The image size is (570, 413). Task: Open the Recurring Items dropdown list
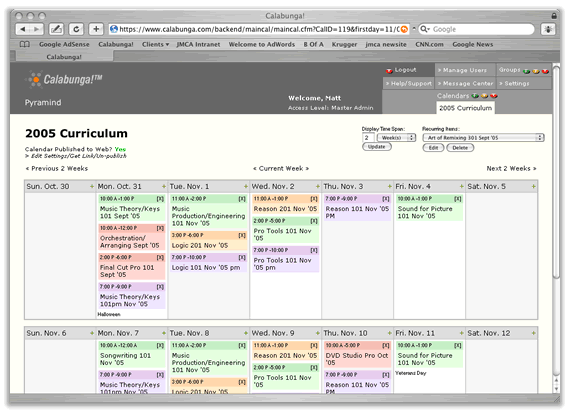tap(483, 138)
